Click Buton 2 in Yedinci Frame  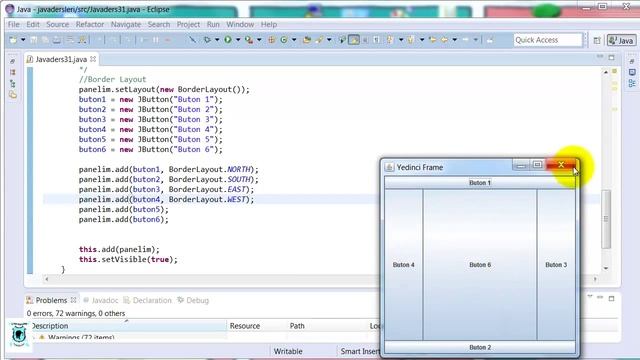coord(480,347)
